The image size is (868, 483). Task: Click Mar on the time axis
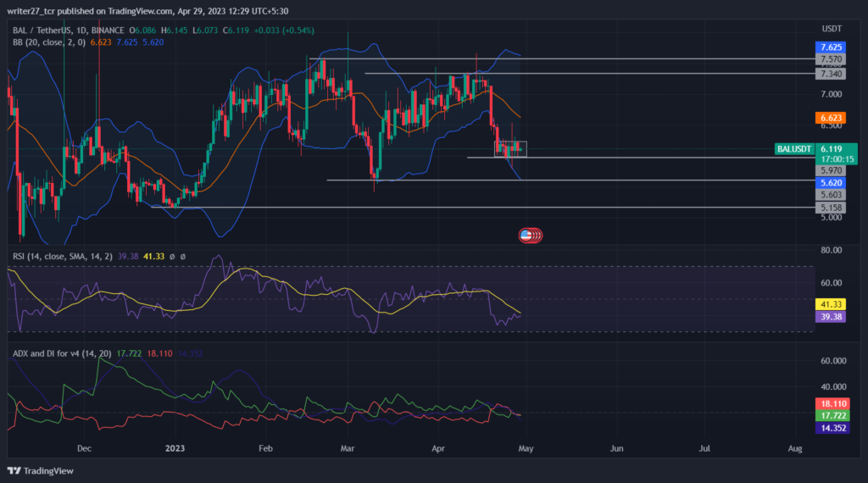point(347,449)
